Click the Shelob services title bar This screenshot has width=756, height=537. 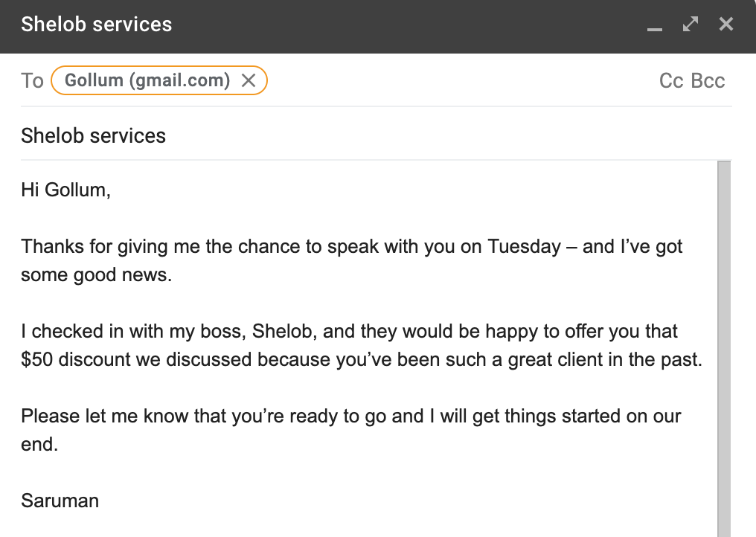(x=97, y=25)
